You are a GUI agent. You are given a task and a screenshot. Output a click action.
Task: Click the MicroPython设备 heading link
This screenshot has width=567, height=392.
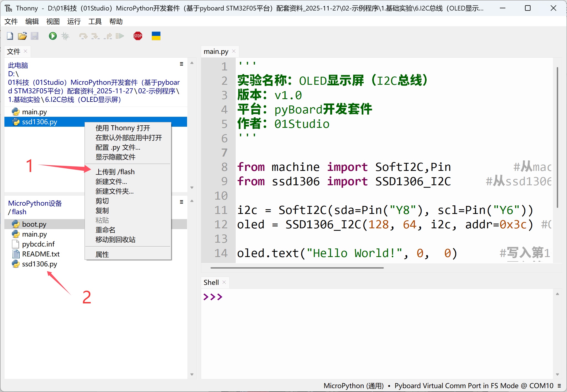(35, 203)
